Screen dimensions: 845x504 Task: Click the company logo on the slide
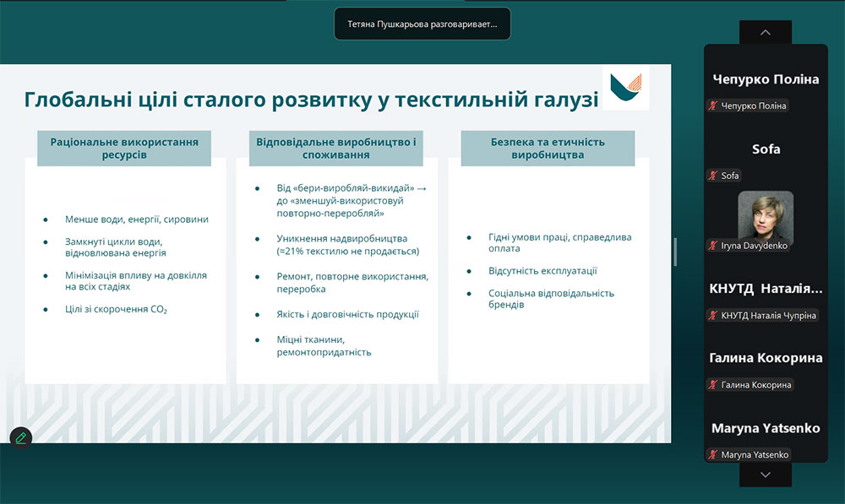click(626, 89)
